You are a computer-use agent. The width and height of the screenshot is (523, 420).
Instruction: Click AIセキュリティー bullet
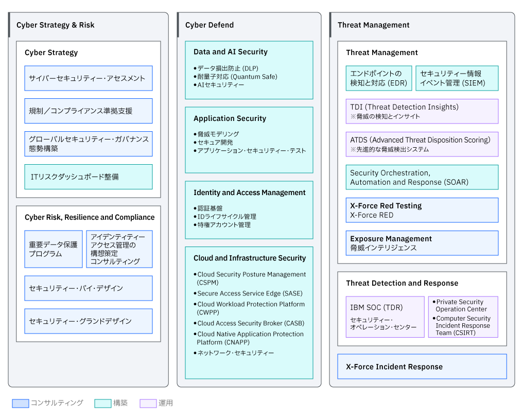[219, 85]
